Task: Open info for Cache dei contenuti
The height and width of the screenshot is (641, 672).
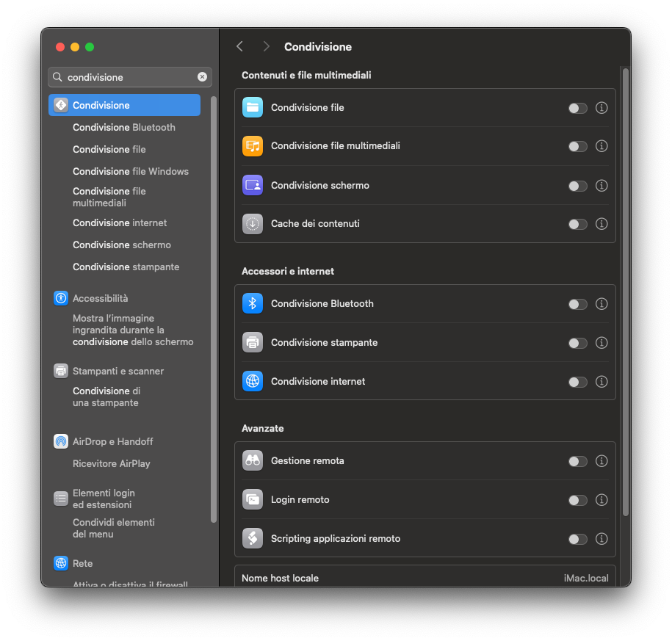Action: [601, 224]
